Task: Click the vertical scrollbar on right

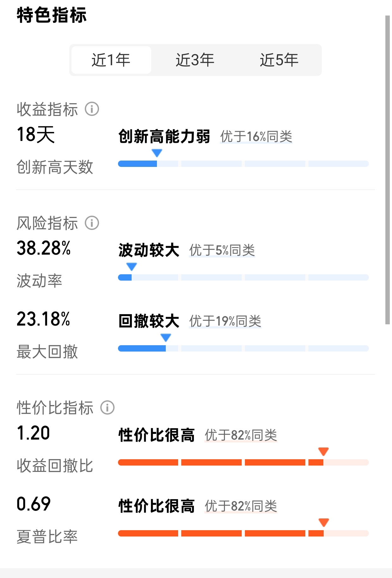Action: pyautogui.click(x=388, y=170)
